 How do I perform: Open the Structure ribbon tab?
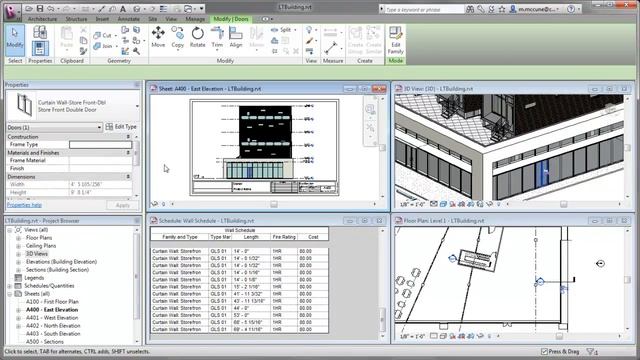tap(76, 19)
